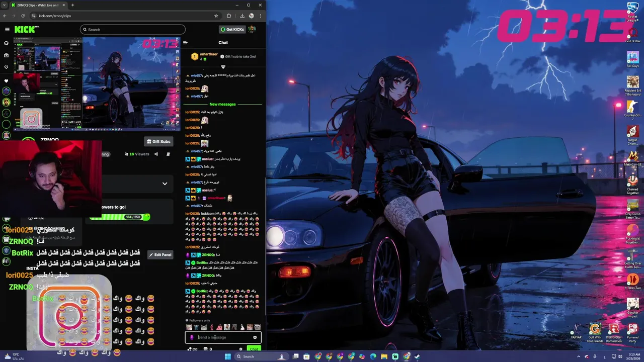This screenshot has height=362, width=644.
Task: Click the Gift Subs button
Action: [159, 142]
